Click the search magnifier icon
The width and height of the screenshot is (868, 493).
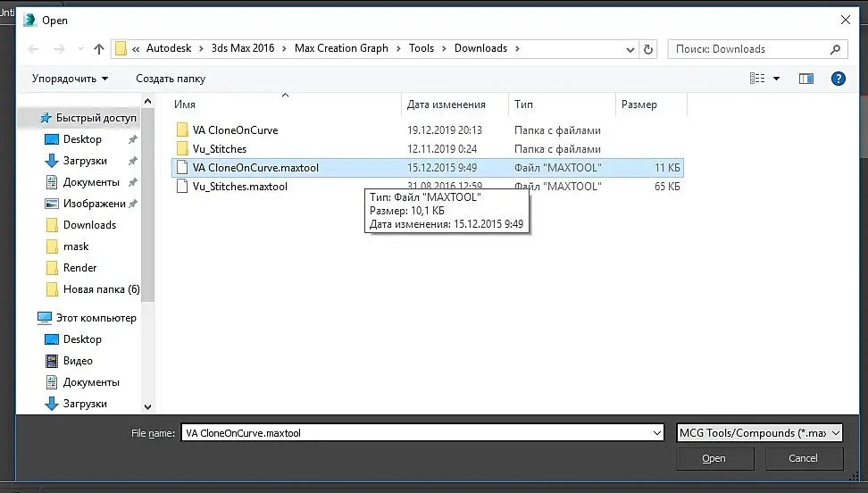835,49
